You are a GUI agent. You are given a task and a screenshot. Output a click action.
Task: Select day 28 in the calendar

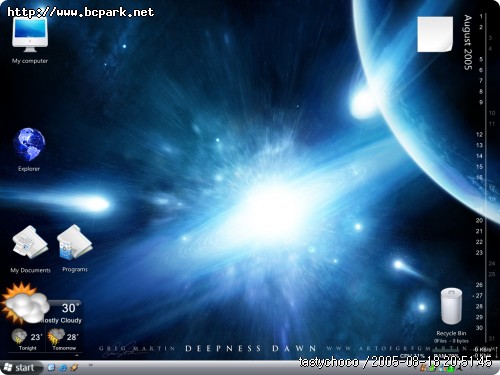click(x=479, y=306)
